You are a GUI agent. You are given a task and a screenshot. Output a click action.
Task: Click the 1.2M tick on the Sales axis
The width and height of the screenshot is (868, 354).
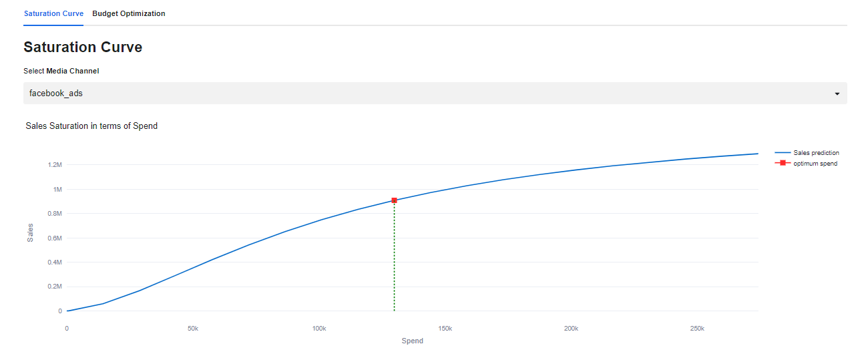coord(55,165)
